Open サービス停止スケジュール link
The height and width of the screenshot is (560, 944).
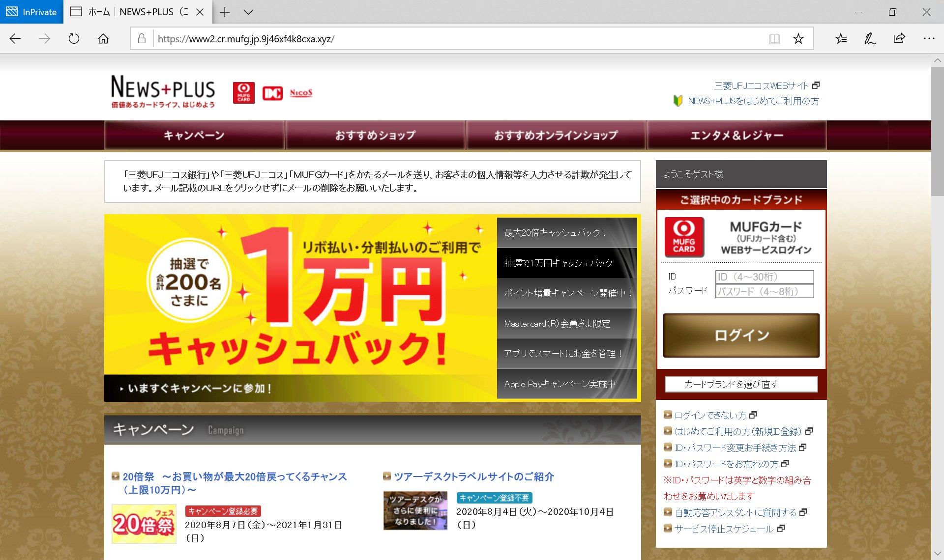(724, 529)
